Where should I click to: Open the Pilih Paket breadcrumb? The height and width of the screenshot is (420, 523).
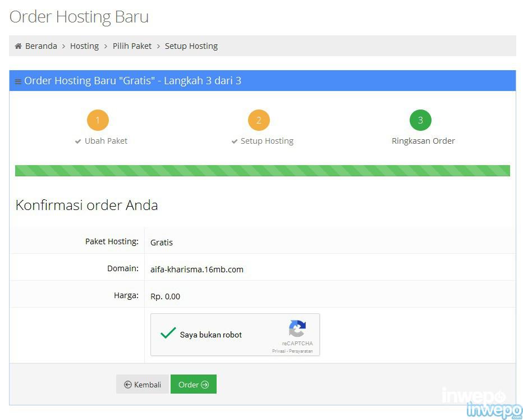point(132,46)
